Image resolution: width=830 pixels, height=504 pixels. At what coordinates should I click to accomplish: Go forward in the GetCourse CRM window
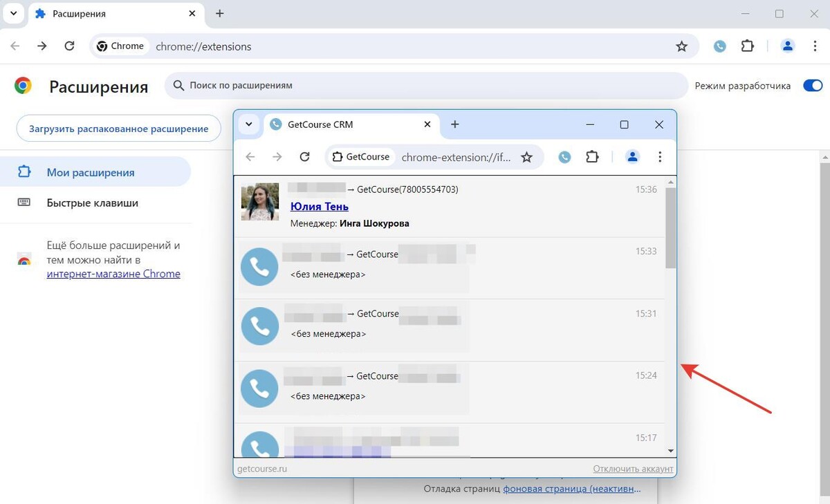277,157
